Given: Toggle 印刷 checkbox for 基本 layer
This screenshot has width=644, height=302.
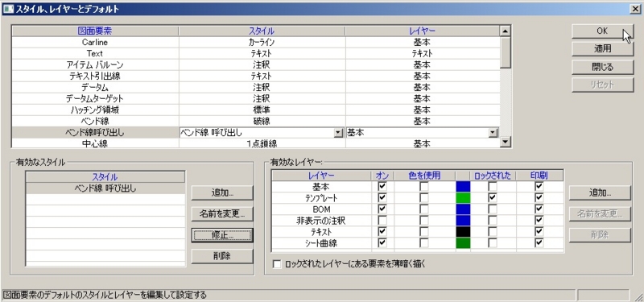Looking at the screenshot, I should [x=539, y=187].
